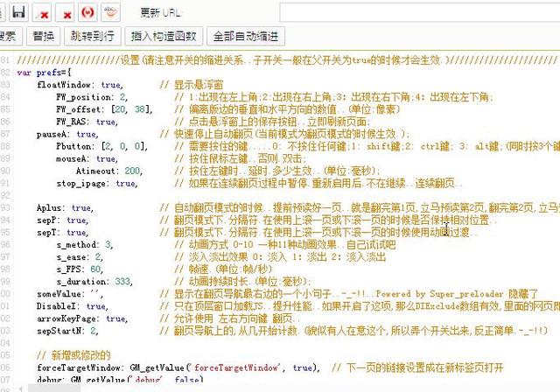Click the someValue line in the code
Screen dimensions: 560x392
tap(70, 294)
